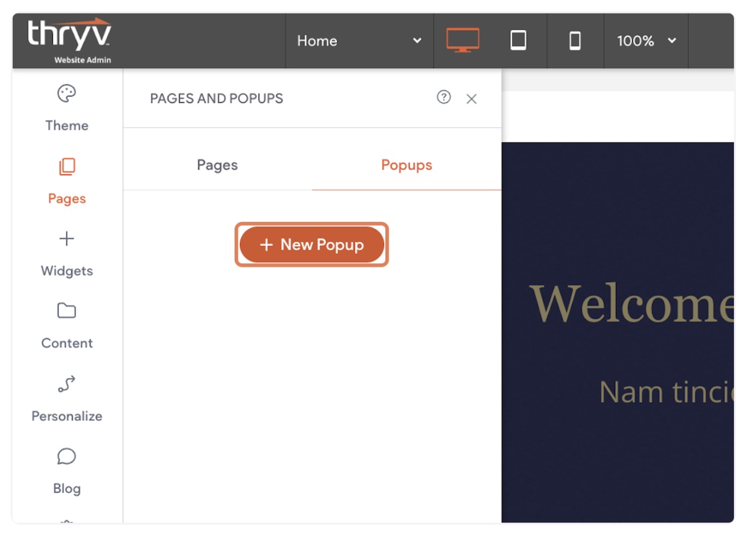This screenshot has width=756, height=536.
Task: Open the Blog section in sidebar
Action: click(66, 472)
